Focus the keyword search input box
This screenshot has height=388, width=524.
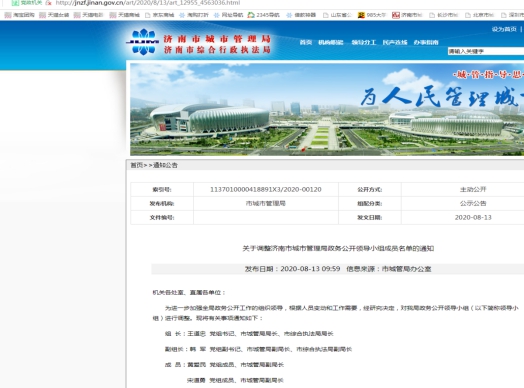pos(486,51)
